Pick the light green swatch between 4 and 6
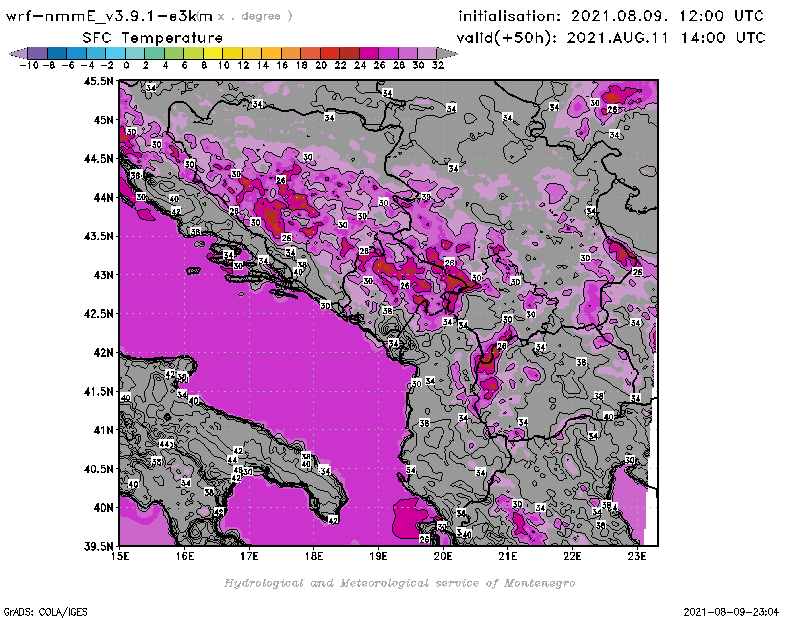The height and width of the screenshot is (618, 800). (x=174, y=53)
